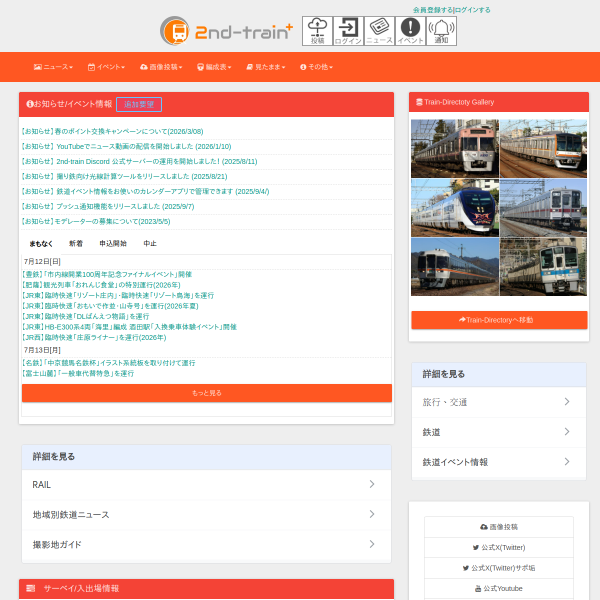Click the Train-Directoty Gallery header icon
Viewport: 600px width, 600px height.
pos(419,102)
